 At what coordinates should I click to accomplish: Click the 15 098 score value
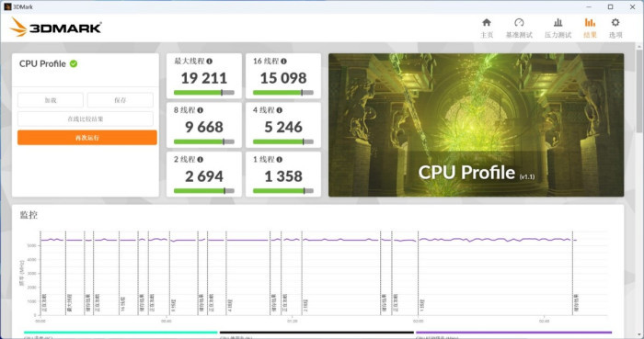tap(283, 78)
